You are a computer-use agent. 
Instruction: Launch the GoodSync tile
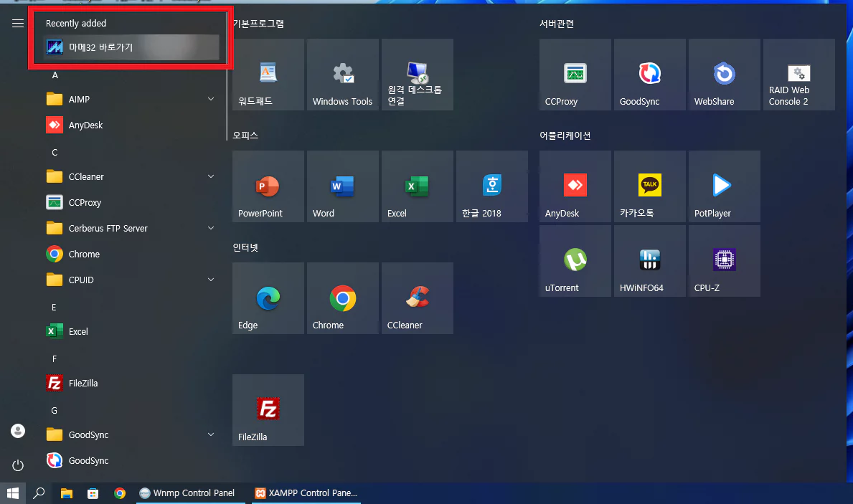(649, 75)
